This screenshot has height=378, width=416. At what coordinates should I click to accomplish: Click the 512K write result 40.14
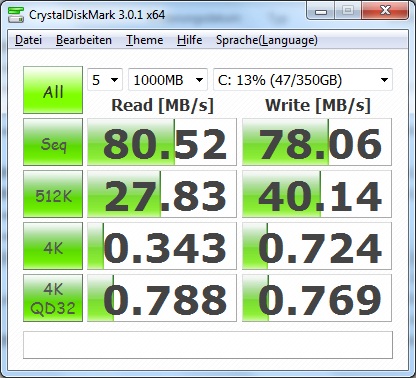pos(317,194)
